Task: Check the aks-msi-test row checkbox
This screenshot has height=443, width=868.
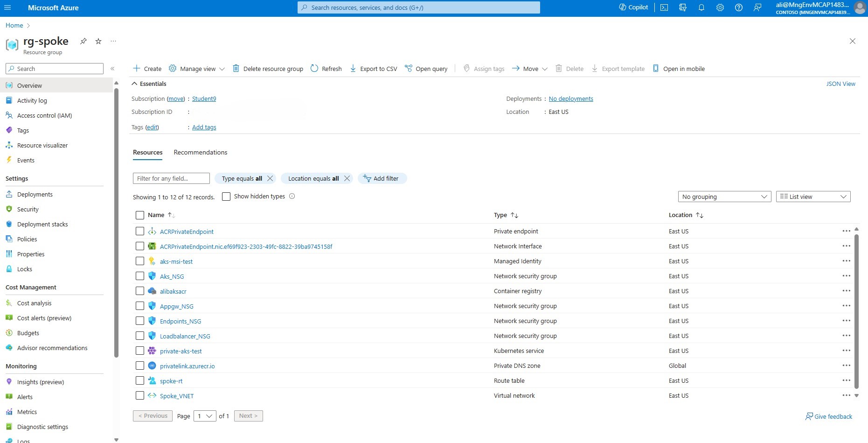Action: click(140, 261)
